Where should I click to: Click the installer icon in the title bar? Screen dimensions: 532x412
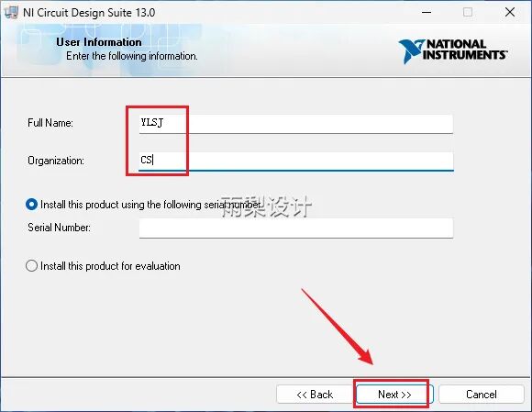(x=11, y=13)
